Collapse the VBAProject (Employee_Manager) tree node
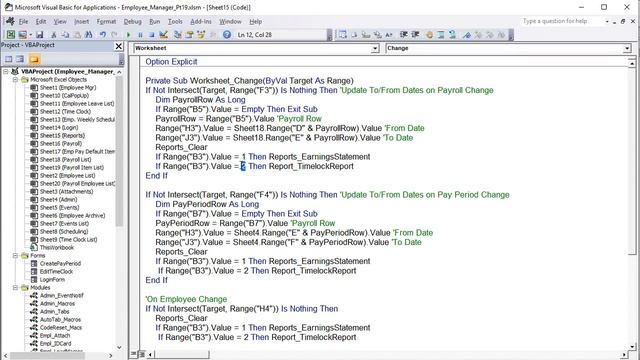This screenshot has width=640, height=360. pyautogui.click(x=6, y=71)
